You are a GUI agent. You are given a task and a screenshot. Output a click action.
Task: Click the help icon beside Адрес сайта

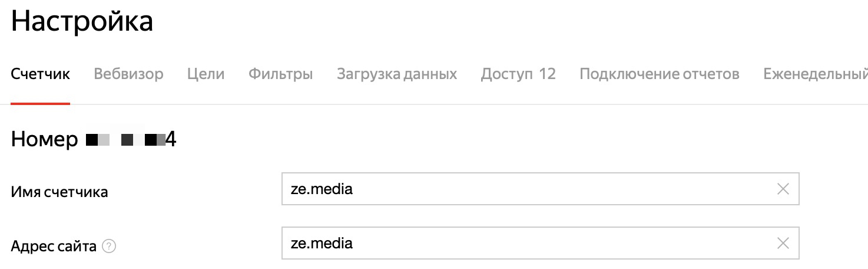tap(109, 247)
